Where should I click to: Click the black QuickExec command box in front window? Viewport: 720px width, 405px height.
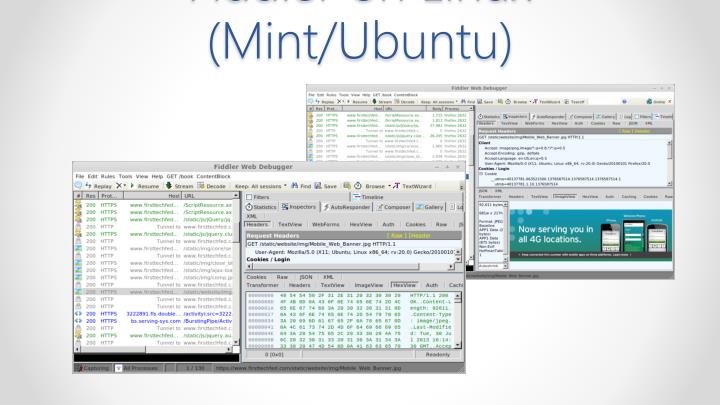(x=157, y=358)
